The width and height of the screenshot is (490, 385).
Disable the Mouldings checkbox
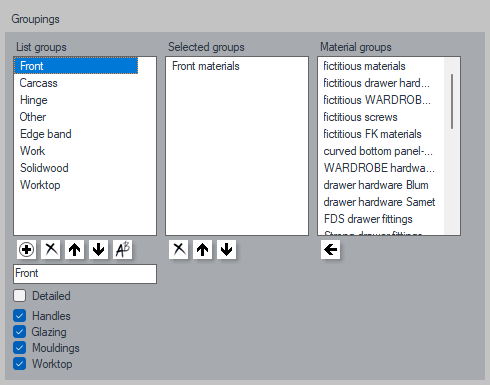[20, 348]
